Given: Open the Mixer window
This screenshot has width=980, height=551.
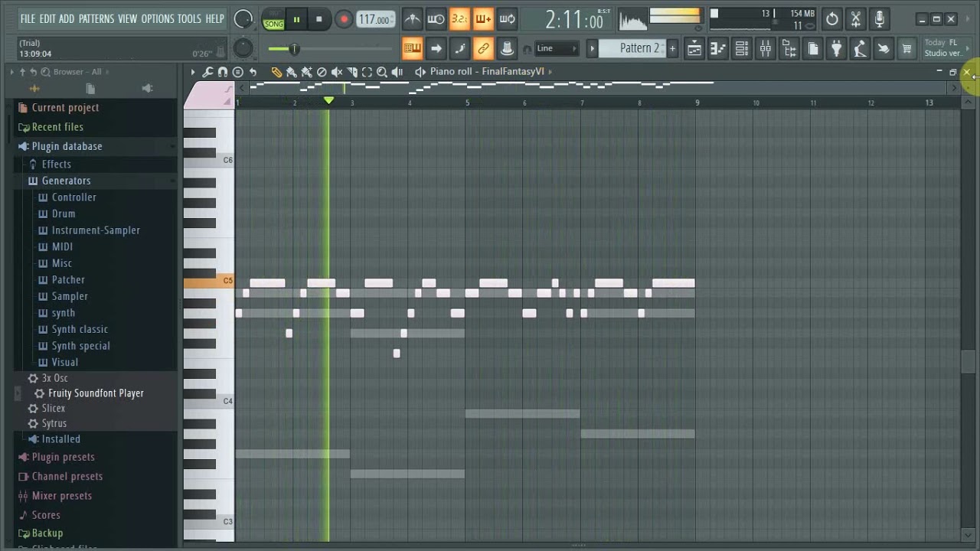Looking at the screenshot, I should (x=766, y=49).
